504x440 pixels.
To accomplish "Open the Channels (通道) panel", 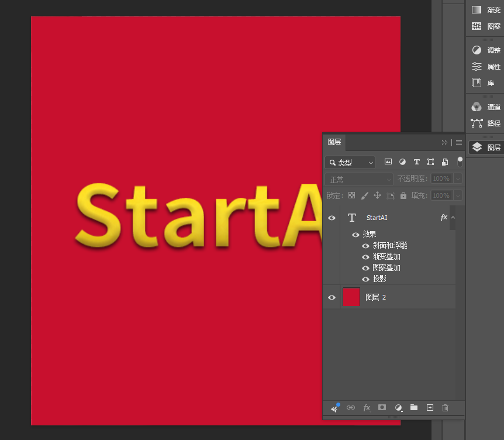I will [486, 107].
